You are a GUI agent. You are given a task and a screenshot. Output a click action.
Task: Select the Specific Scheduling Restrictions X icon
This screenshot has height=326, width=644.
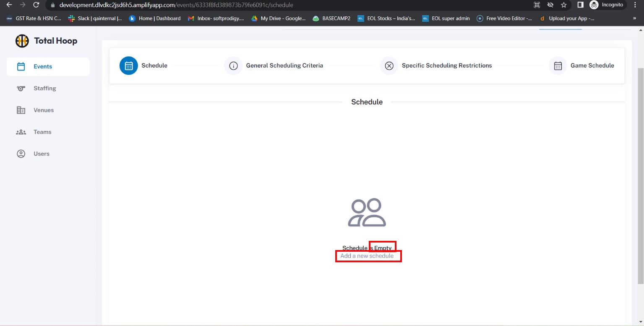[389, 65]
